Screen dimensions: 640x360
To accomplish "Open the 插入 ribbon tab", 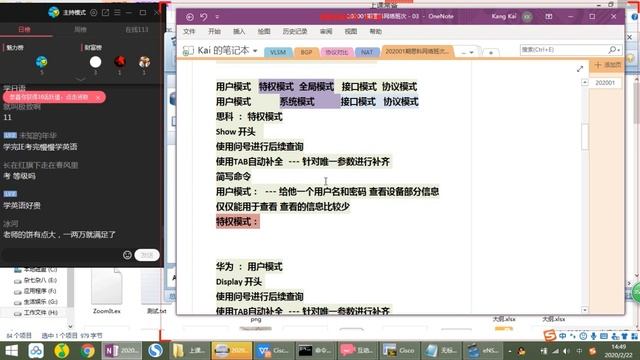I will click(239, 31).
